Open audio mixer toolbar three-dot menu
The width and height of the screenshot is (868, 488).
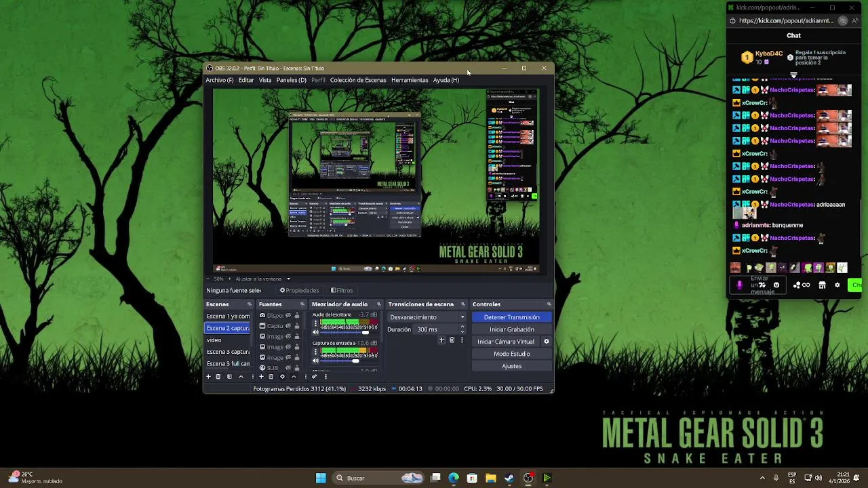[325, 377]
